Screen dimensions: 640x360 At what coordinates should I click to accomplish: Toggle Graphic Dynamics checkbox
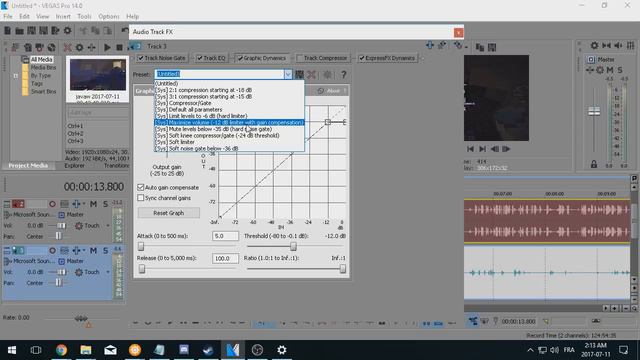tap(240, 58)
